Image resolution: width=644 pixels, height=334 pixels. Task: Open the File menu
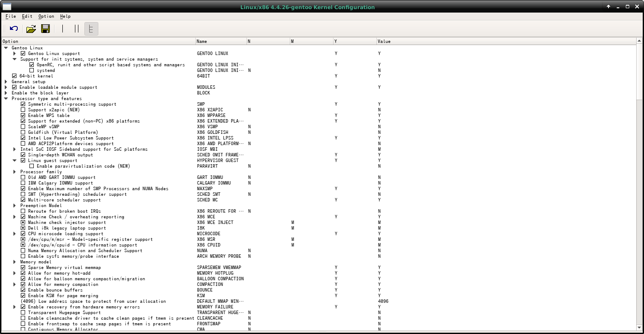[x=10, y=16]
